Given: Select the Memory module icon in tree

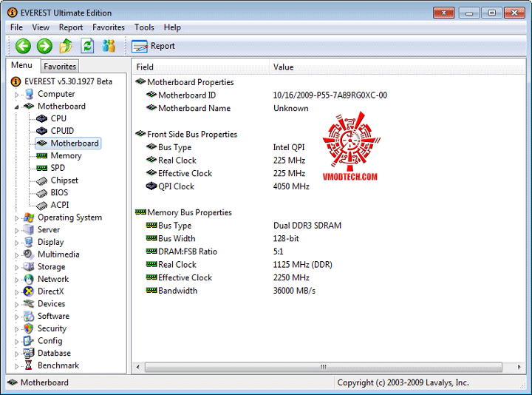Looking at the screenshot, I should pos(41,155).
